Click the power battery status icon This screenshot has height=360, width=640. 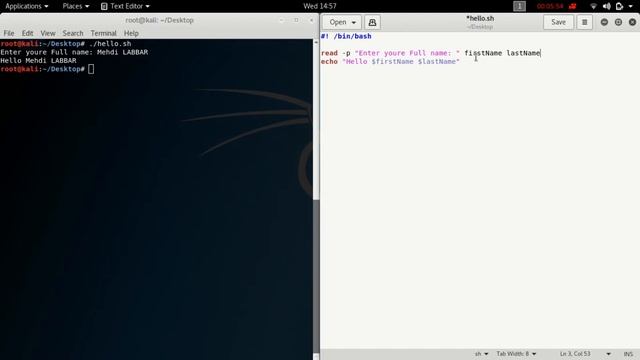(x=619, y=6)
